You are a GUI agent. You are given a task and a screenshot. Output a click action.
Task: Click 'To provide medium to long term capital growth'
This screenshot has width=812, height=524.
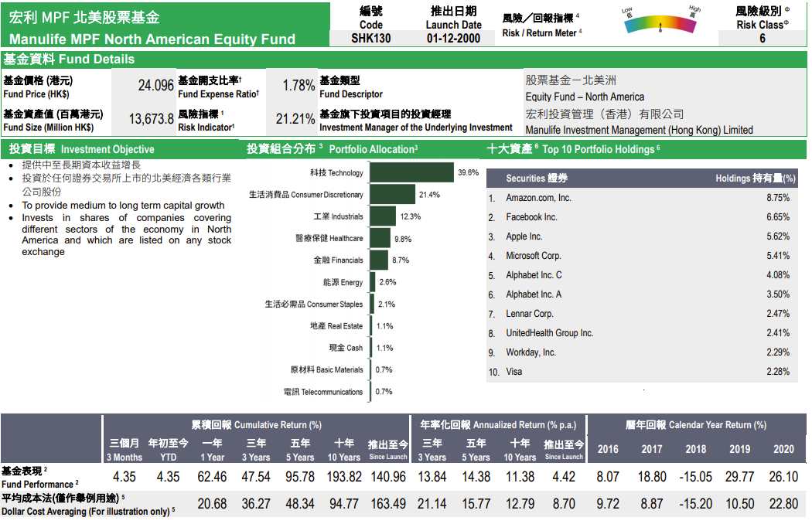pos(123,205)
